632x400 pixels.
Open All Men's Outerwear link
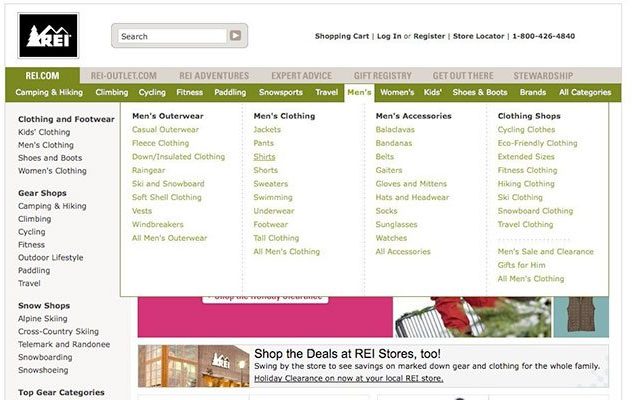[x=169, y=238]
